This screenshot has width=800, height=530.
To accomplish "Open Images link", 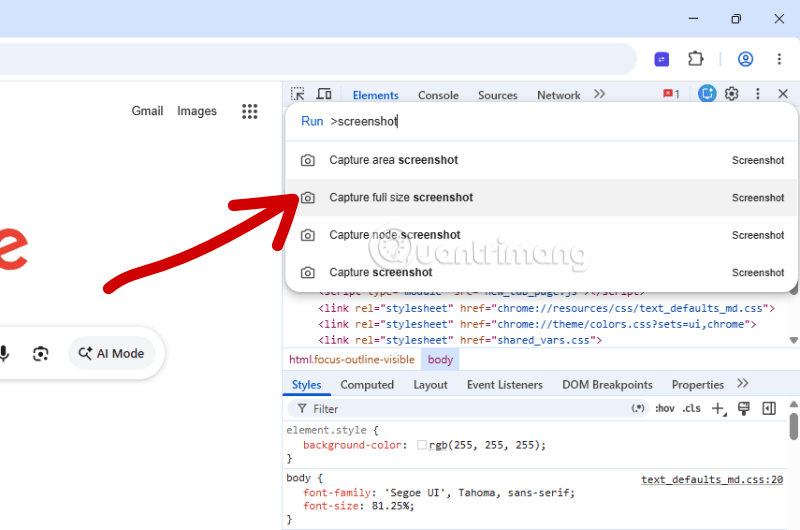I will (197, 111).
